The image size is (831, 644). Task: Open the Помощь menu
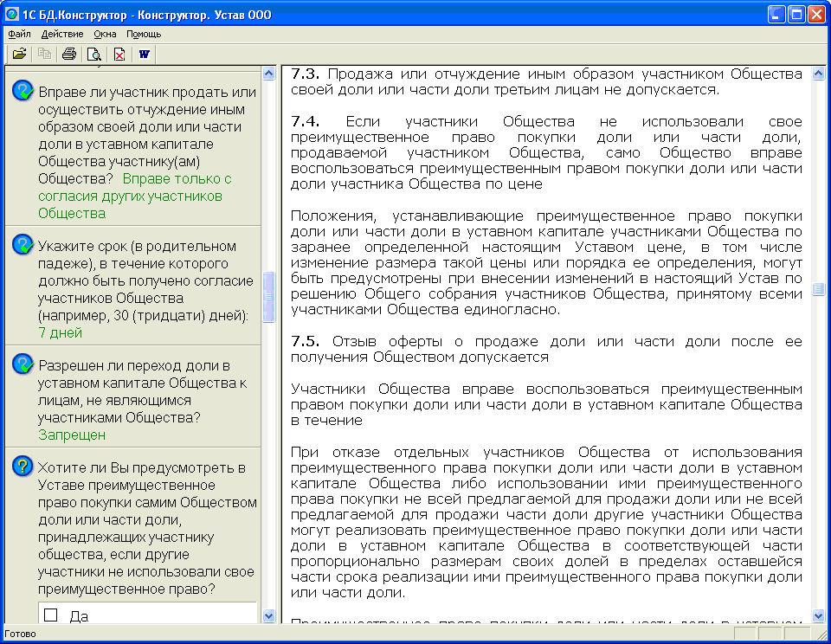tap(144, 34)
